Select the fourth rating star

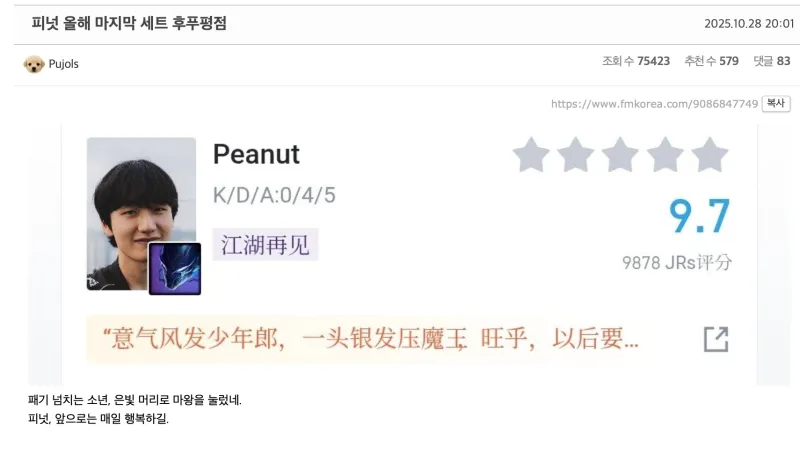665,155
